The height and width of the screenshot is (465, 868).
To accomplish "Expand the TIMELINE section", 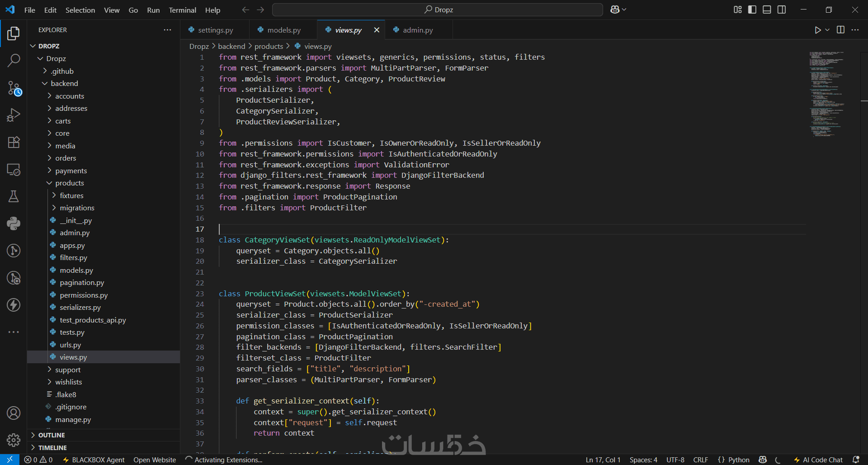I will [x=104, y=448].
